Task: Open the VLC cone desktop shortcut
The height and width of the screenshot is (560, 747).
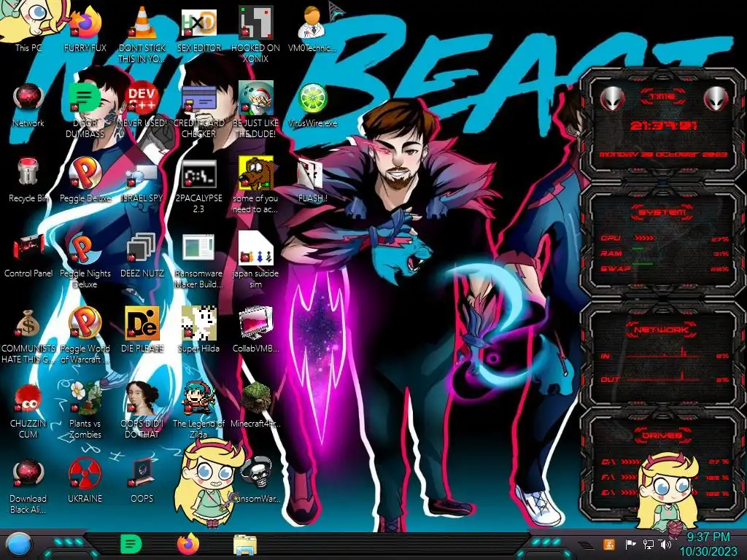Action: click(x=142, y=24)
